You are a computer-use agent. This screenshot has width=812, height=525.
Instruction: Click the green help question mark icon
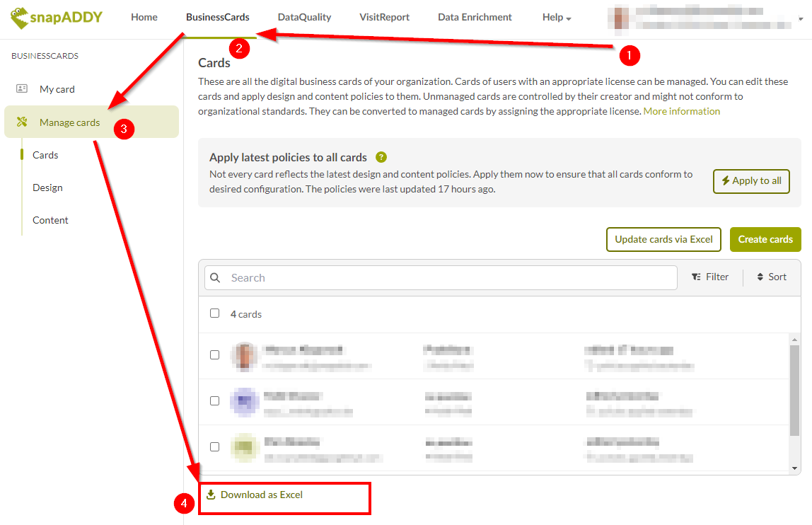(381, 157)
